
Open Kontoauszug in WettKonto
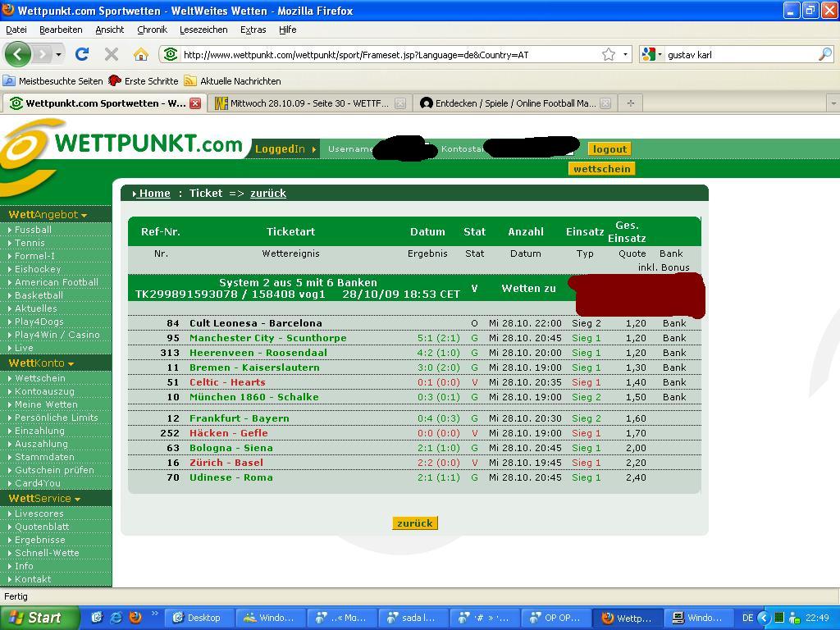point(44,391)
